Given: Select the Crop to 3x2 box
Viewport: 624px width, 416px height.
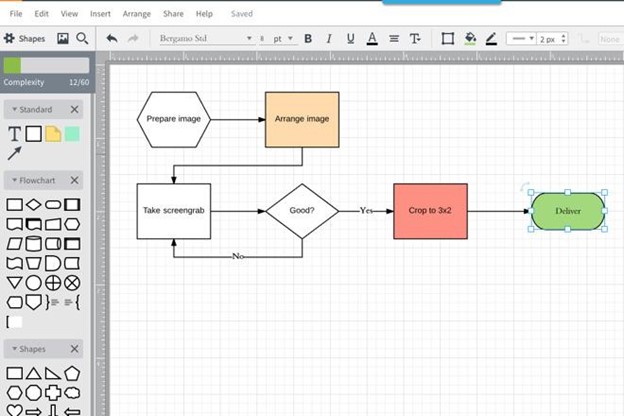Looking at the screenshot, I should [x=430, y=211].
